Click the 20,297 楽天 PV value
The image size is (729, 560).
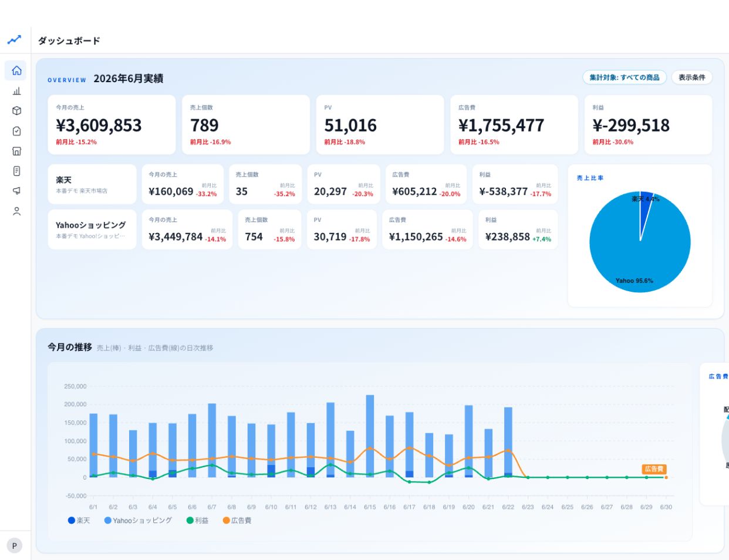click(x=330, y=191)
